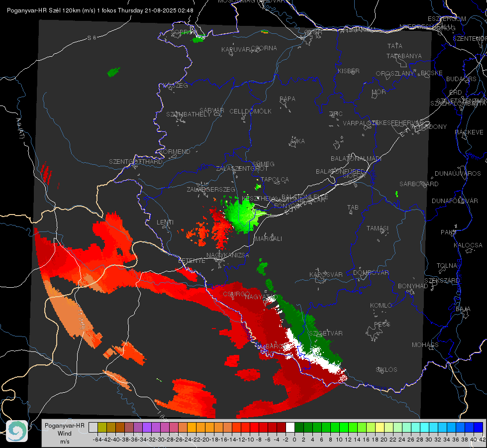Click the BICSKE city label
This screenshot has width=487, height=448.
432,73
